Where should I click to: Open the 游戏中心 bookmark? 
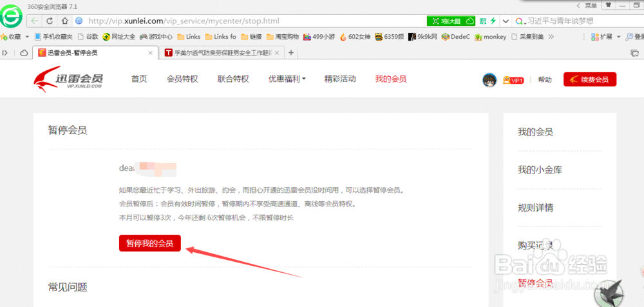point(156,37)
